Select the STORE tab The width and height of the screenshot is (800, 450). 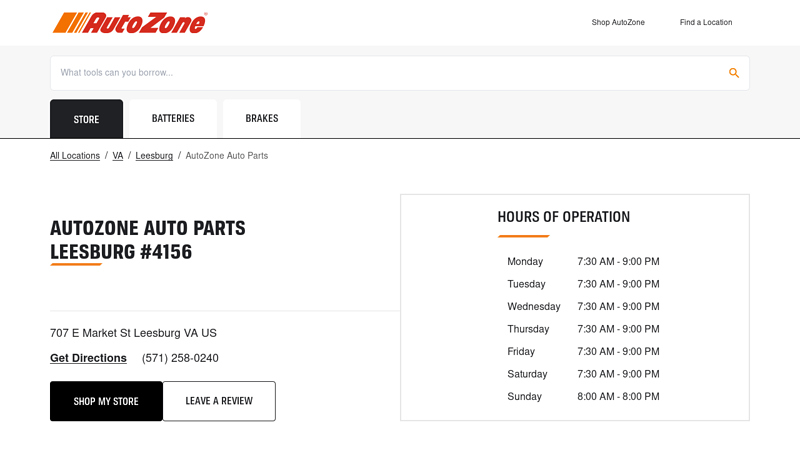(x=86, y=119)
